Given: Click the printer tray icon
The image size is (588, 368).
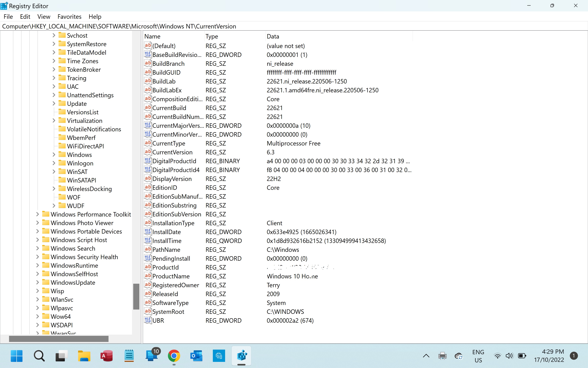Looking at the screenshot, I should 443,356.
